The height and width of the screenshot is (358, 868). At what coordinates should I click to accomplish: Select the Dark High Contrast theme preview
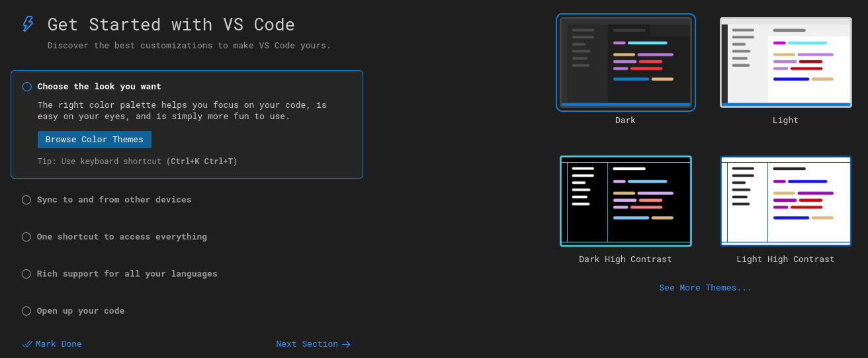click(x=626, y=201)
